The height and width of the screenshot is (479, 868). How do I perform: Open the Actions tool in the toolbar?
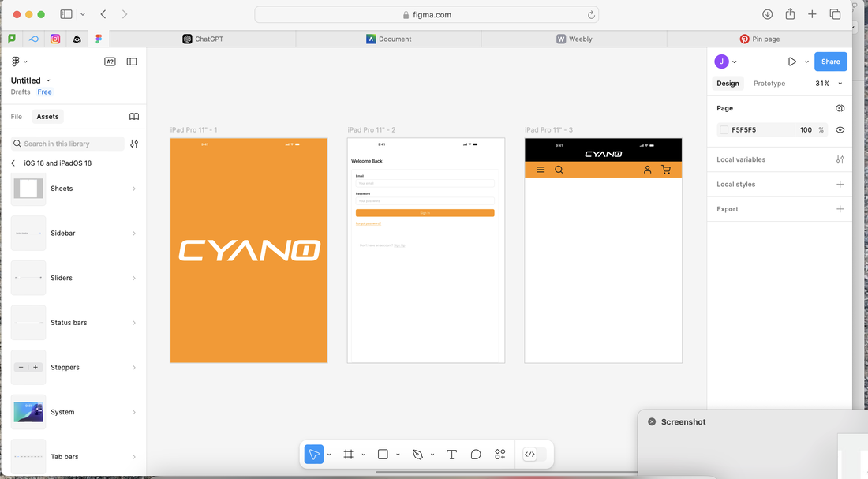499,455
